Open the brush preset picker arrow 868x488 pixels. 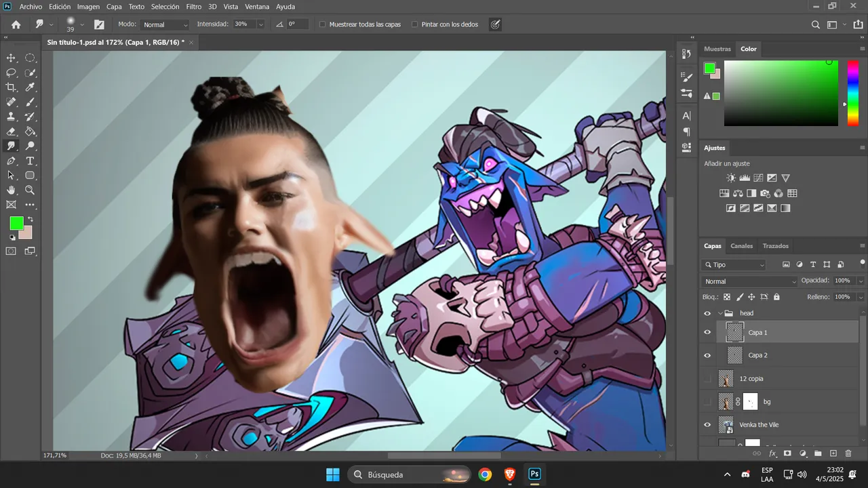[x=82, y=24]
